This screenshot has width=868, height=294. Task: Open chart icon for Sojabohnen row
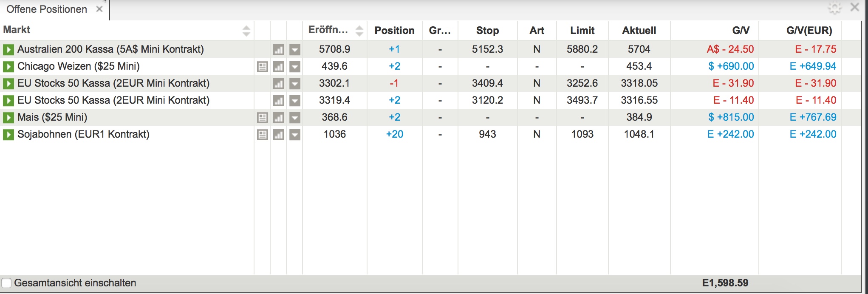278,135
